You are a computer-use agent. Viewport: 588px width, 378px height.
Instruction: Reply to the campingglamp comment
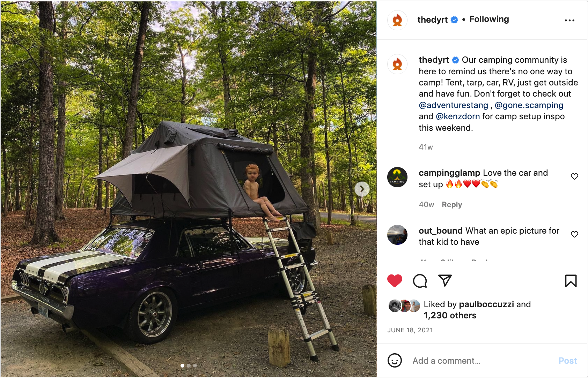[x=452, y=205]
